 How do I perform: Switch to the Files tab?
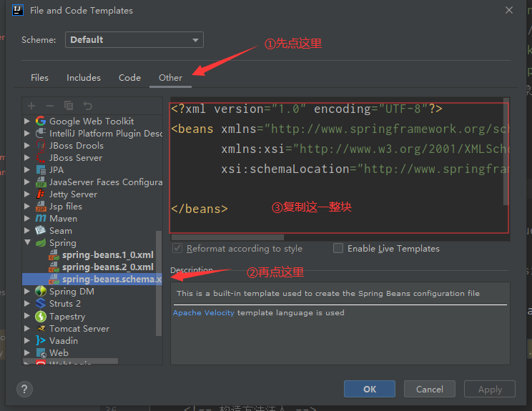click(40, 78)
